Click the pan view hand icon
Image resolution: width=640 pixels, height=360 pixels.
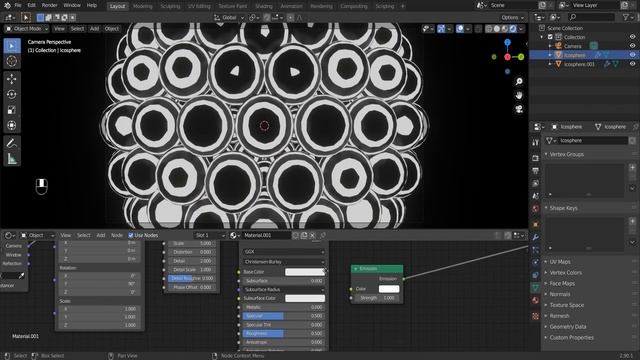click(x=519, y=95)
